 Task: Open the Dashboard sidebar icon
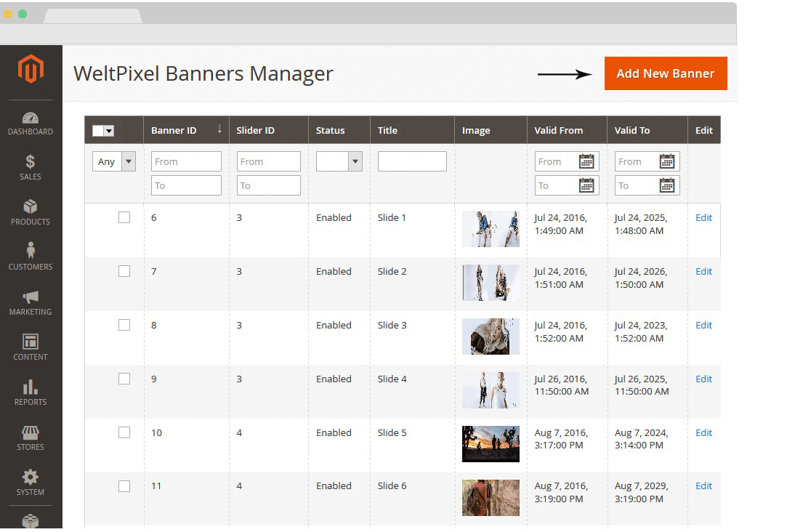coord(31,118)
